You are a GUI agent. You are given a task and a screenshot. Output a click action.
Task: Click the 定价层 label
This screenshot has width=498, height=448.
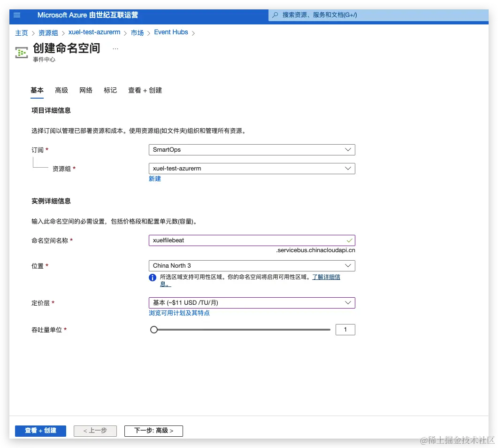pyautogui.click(x=40, y=303)
